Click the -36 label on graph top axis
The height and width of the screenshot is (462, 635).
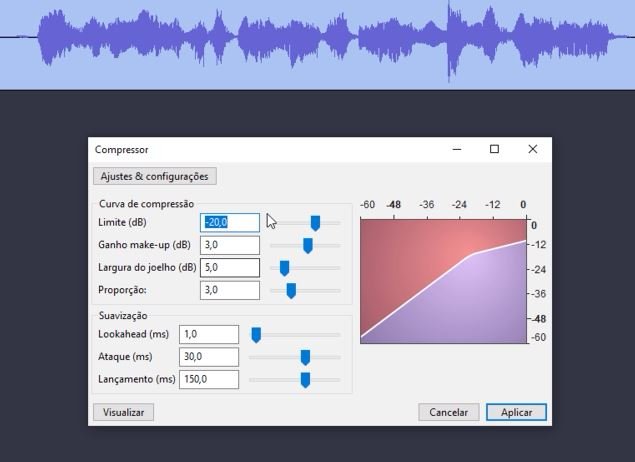point(426,204)
